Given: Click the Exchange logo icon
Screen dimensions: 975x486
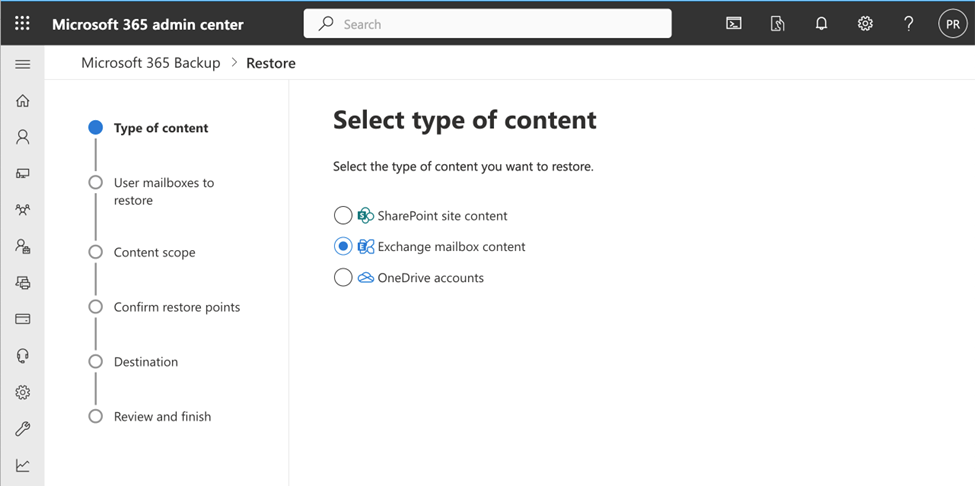Looking at the screenshot, I should coord(366,247).
